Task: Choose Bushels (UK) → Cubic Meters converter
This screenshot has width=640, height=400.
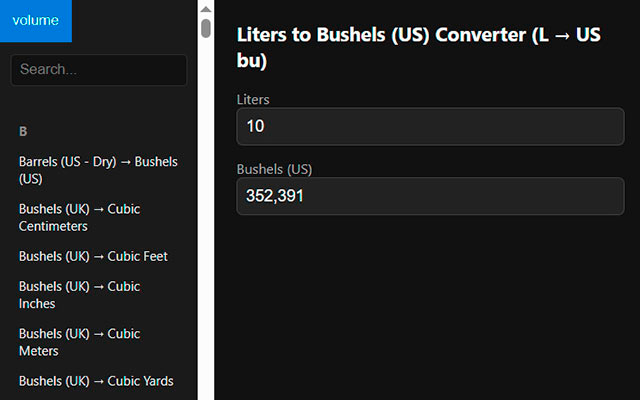Action: click(x=79, y=342)
